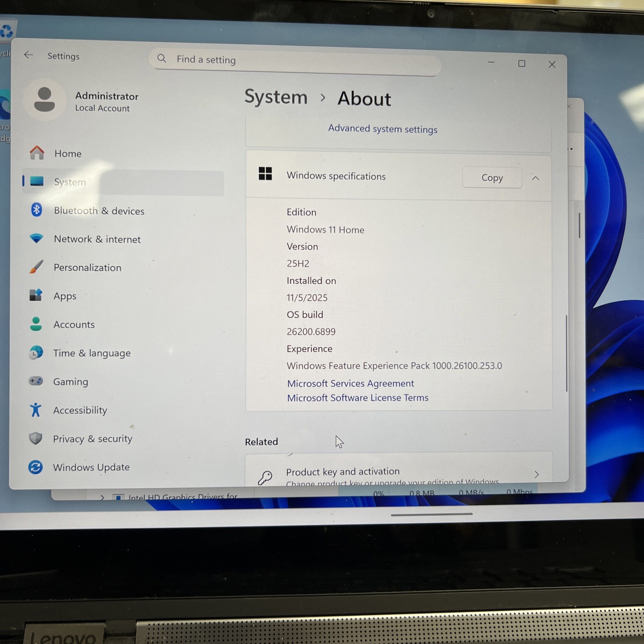Click the About page heading

click(364, 99)
